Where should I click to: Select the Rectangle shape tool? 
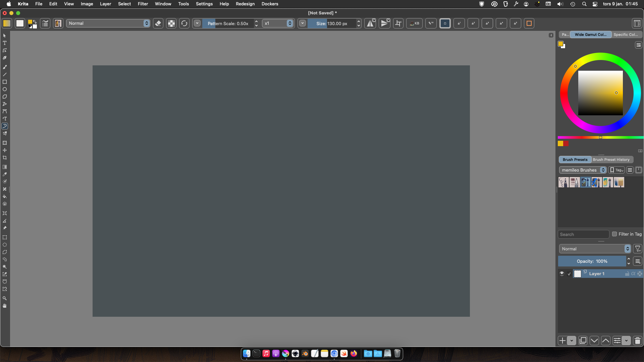[x=5, y=82]
